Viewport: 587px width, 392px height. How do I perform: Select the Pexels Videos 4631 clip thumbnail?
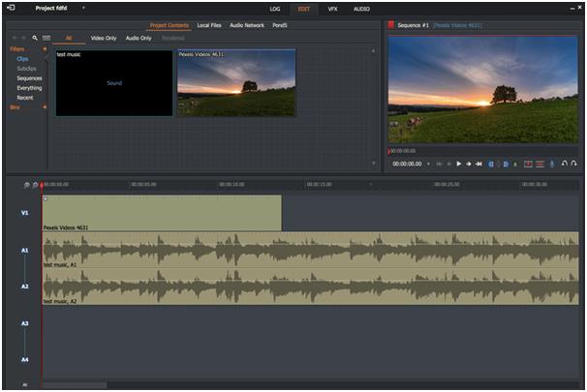point(236,83)
